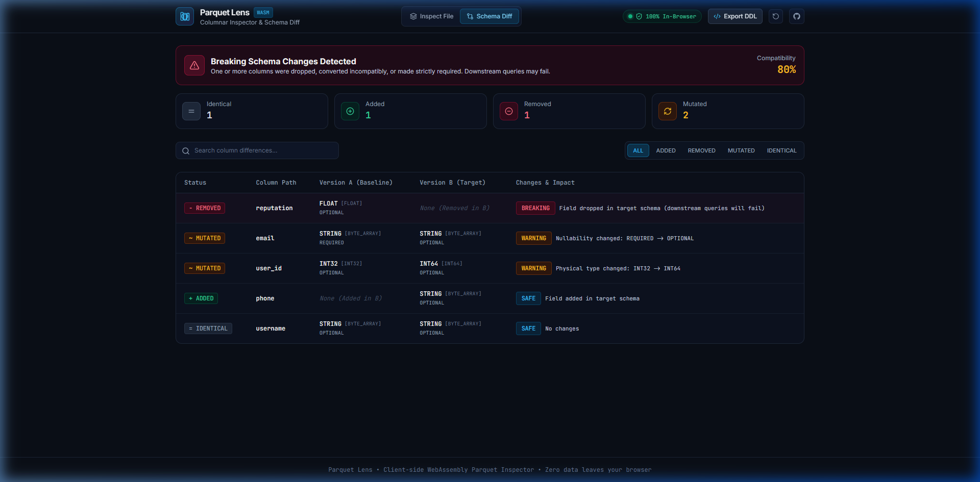Screen dimensions: 980x482
Task: Click the Parquet Lens logo icon
Action: (x=185, y=16)
